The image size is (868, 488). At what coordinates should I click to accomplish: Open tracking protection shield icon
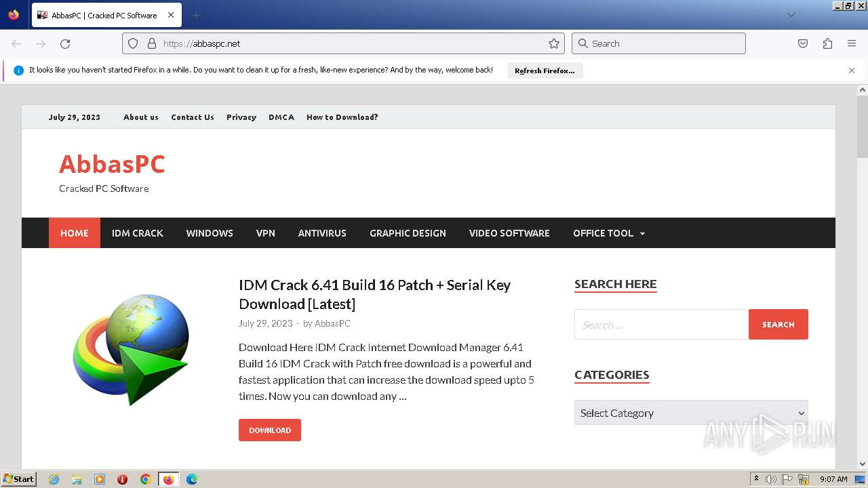click(133, 43)
